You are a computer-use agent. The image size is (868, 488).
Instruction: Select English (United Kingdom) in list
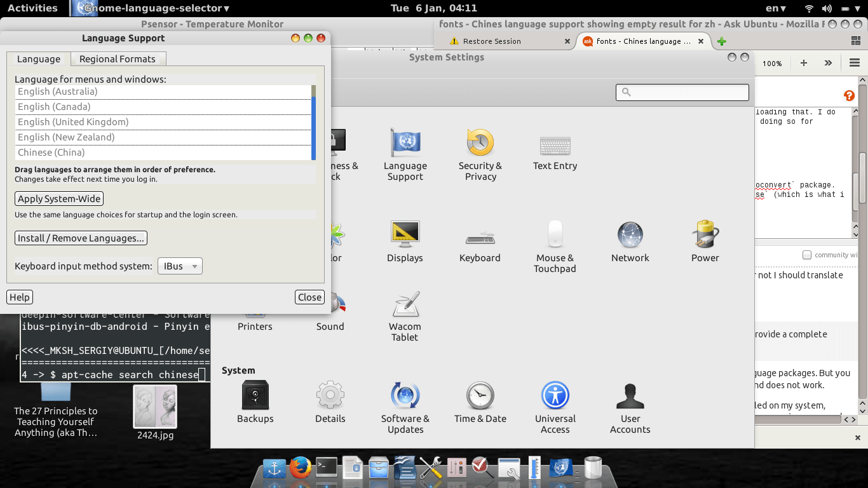[x=163, y=122]
